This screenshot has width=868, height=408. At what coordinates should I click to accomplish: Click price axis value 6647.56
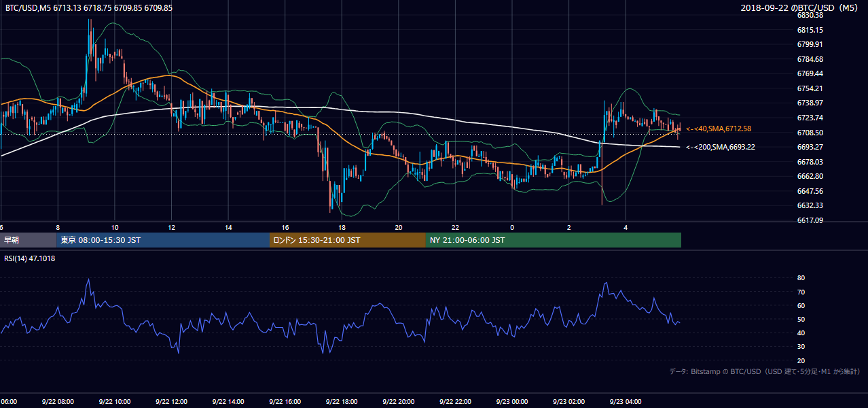[810, 191]
